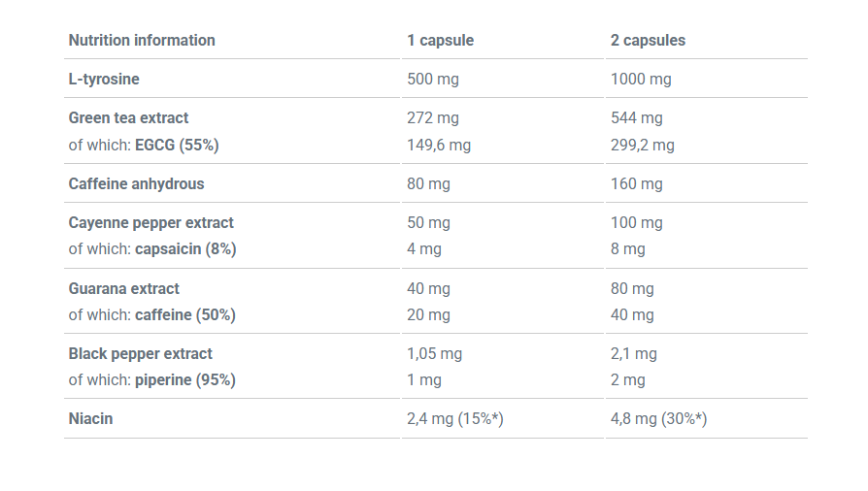
Task: Select the piperine (95%) text
Action: pos(185,380)
